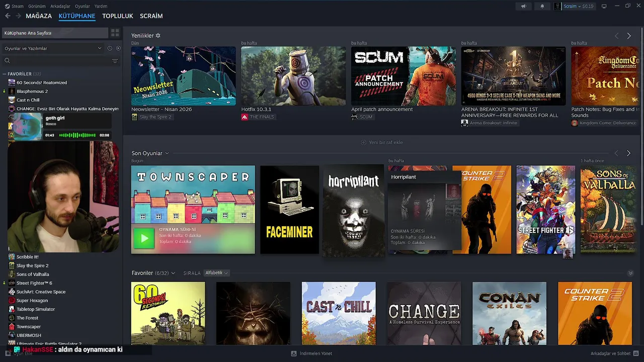Open Newsletter - Nisan 2026 news card
The height and width of the screenshot is (362, 644).
tap(183, 76)
